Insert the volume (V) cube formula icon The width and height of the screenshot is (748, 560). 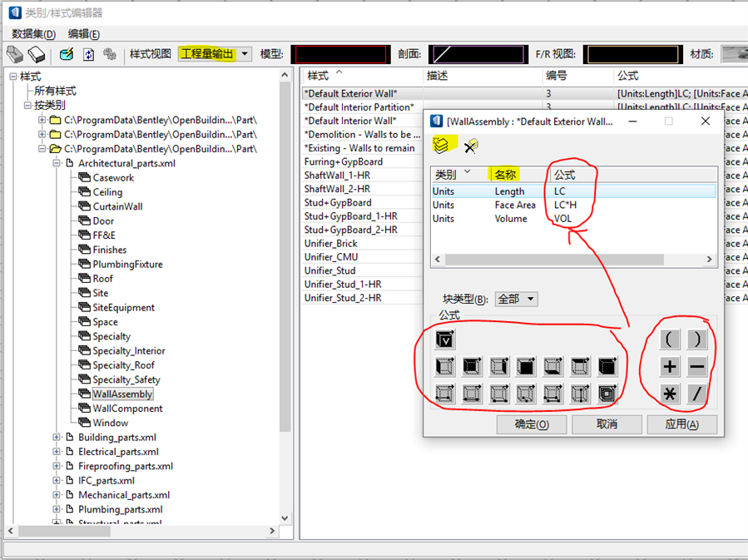[444, 339]
